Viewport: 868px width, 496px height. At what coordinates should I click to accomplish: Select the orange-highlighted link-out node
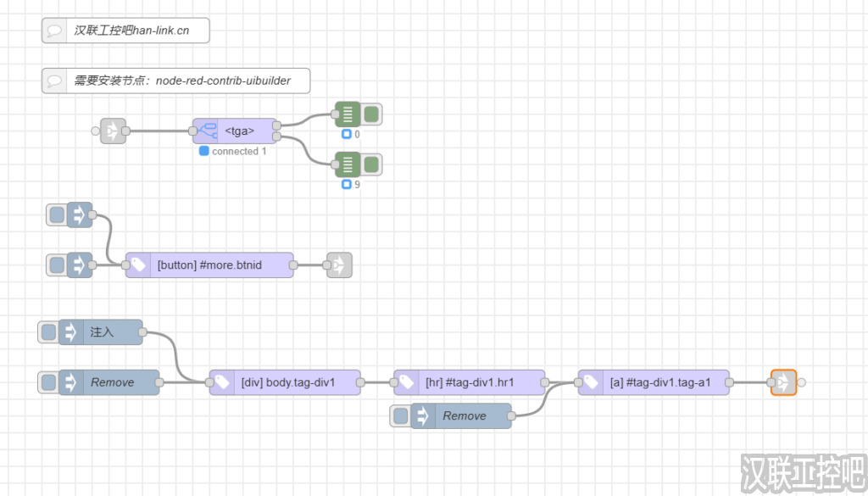(x=783, y=382)
